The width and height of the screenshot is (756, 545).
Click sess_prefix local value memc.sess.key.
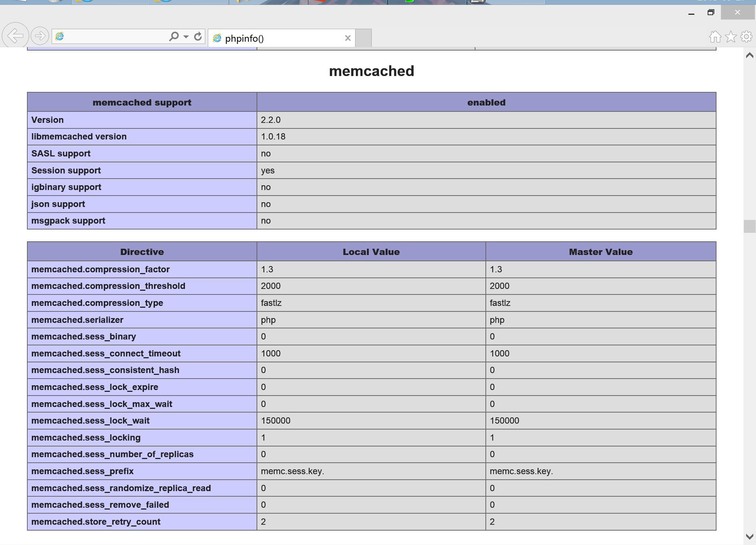click(292, 471)
